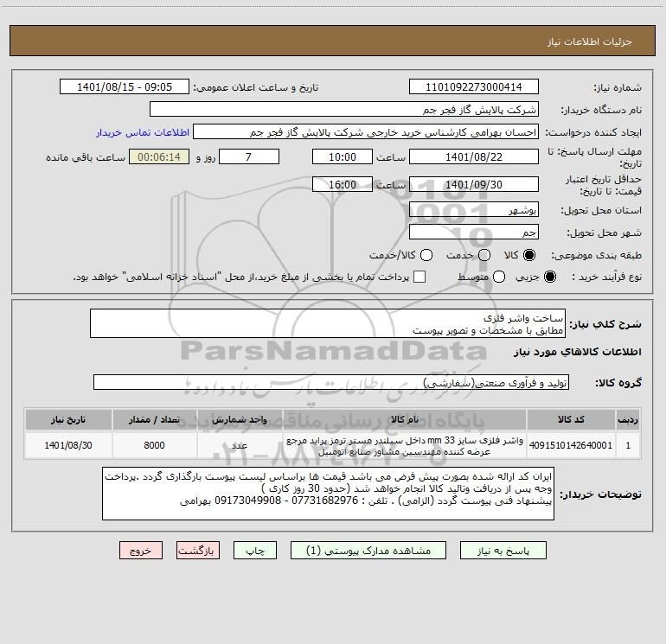The height and width of the screenshot is (644, 666).
Task: Click the گروه کالا label
Action: (618, 382)
